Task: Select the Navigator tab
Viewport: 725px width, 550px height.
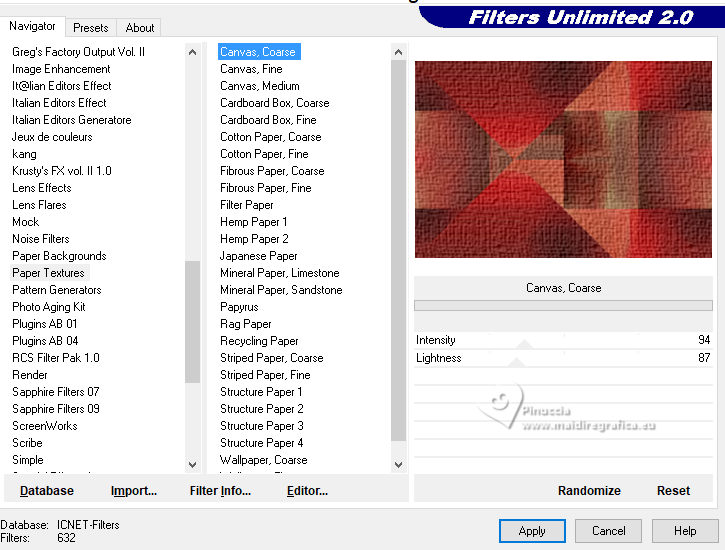Action: coord(32,26)
